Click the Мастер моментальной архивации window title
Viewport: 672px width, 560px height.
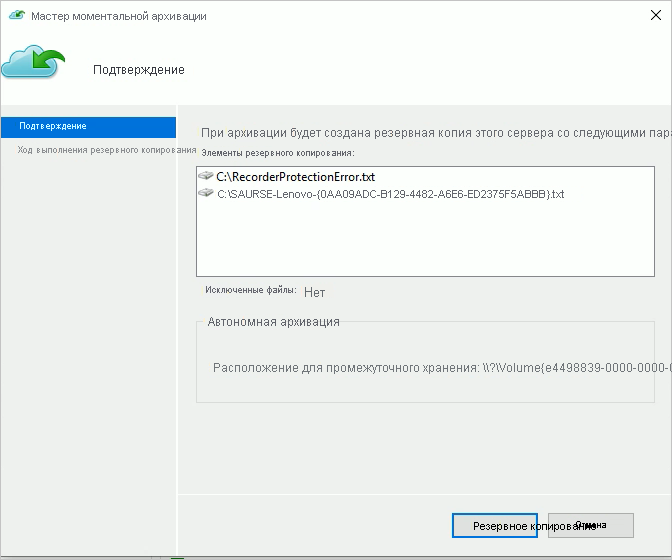(119, 16)
